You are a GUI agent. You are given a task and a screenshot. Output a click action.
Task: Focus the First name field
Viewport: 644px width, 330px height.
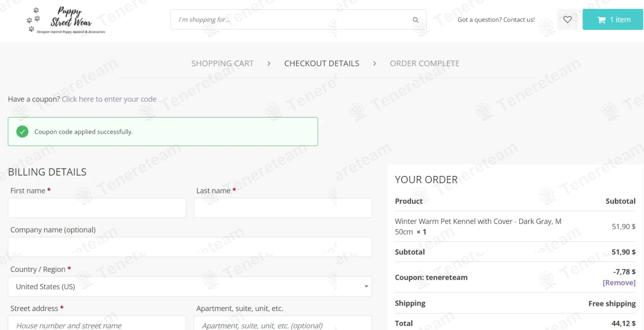(x=97, y=208)
